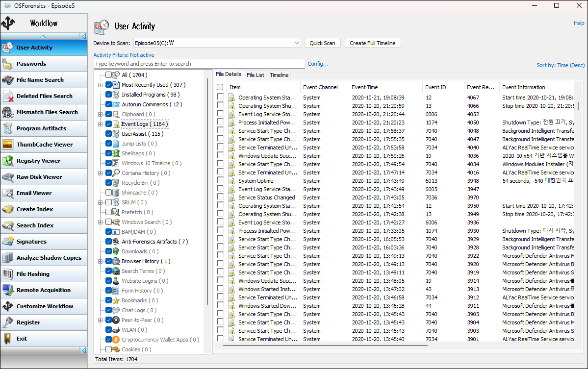588x369 pixels.
Task: Open the Device to Scan dropdown
Action: click(x=297, y=43)
